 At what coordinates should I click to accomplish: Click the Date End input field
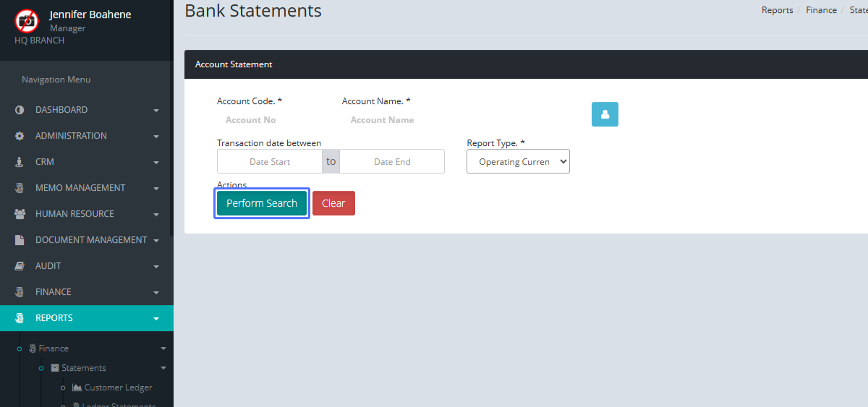tap(392, 162)
